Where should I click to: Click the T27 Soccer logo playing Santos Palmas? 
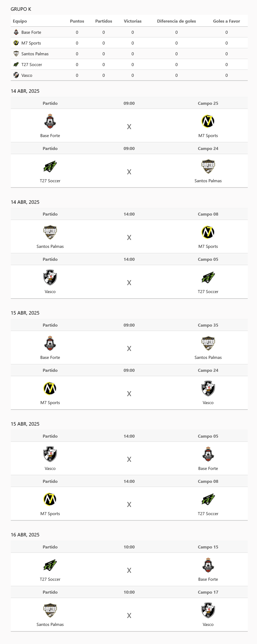[x=50, y=167]
